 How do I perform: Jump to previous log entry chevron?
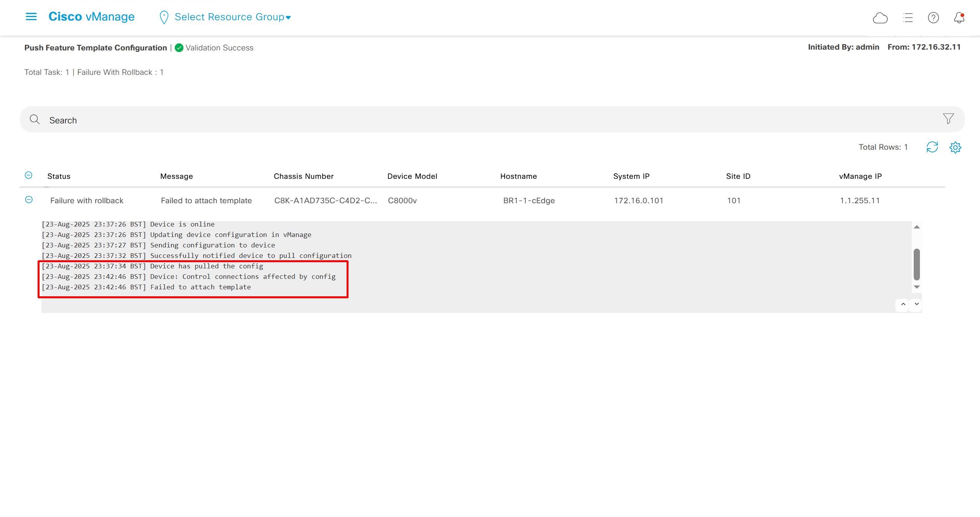point(903,304)
